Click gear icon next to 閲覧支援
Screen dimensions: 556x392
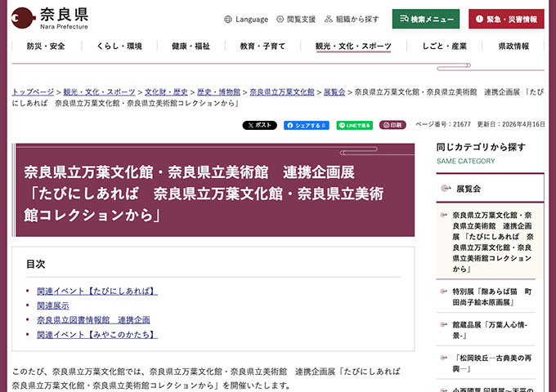280,19
